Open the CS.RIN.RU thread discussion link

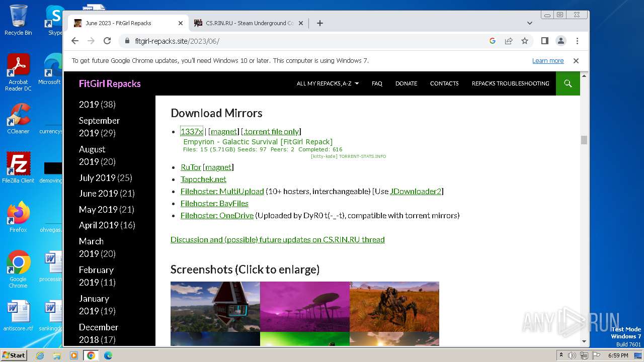point(278,239)
